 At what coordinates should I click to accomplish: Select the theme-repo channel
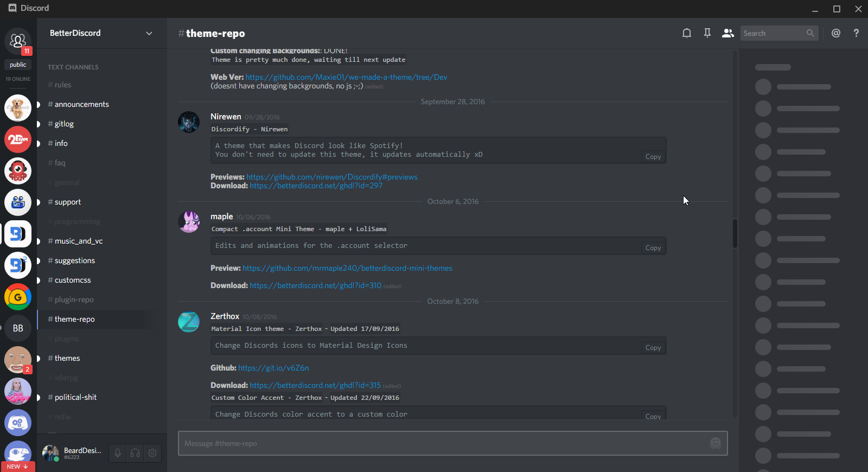click(x=102, y=319)
